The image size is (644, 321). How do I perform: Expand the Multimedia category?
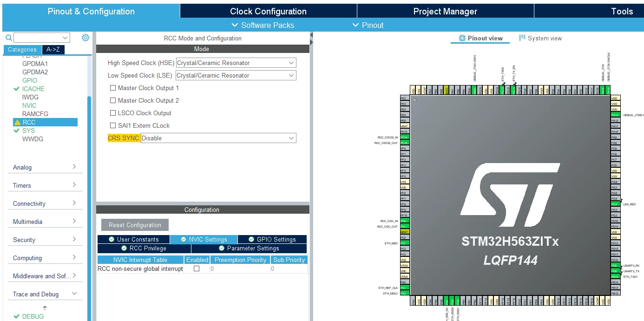[45, 222]
